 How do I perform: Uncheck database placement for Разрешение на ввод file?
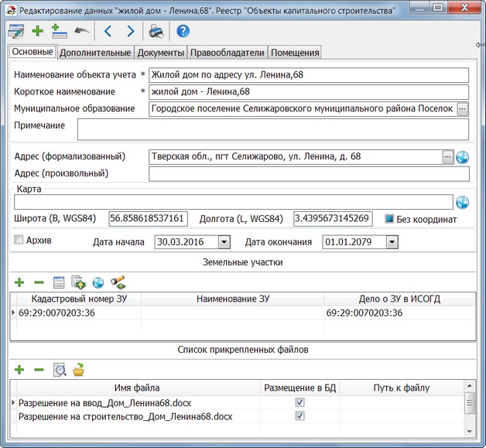click(299, 403)
